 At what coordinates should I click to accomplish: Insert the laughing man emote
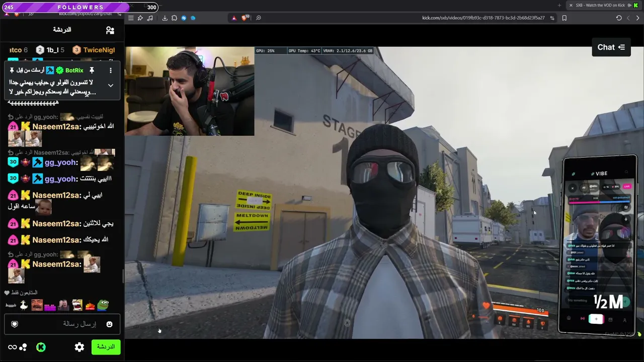point(37,305)
